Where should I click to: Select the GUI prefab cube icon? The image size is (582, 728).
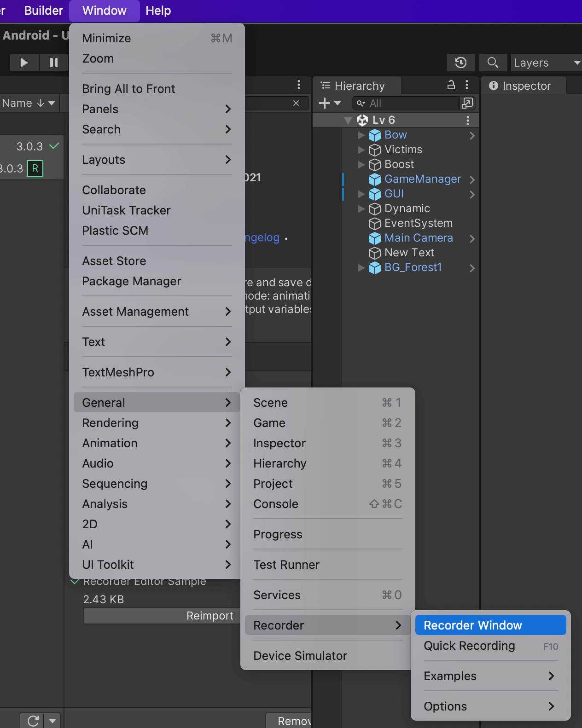pyautogui.click(x=375, y=194)
